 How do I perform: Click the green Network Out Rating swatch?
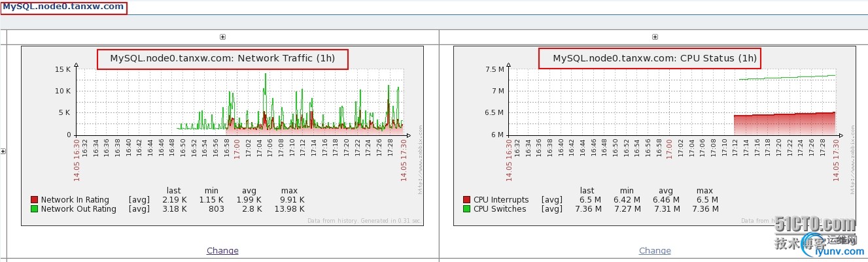[35, 209]
